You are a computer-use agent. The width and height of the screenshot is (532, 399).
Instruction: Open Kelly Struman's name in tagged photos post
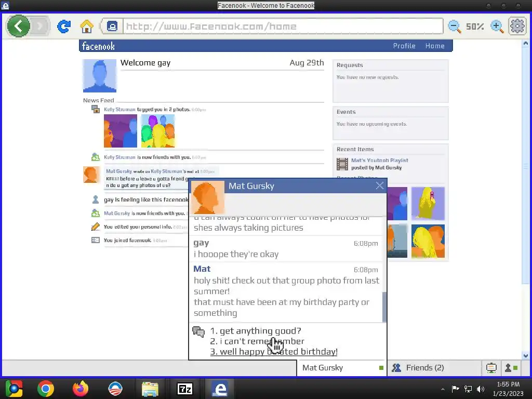click(119, 109)
